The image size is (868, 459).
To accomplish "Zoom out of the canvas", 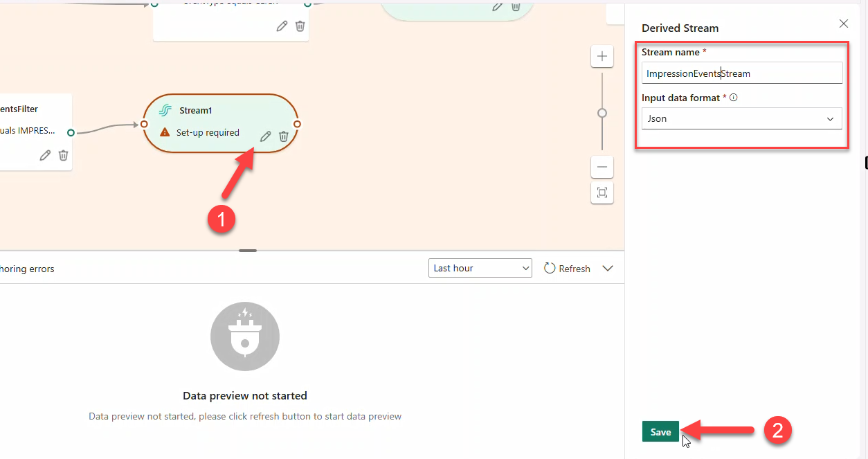I will tap(602, 167).
